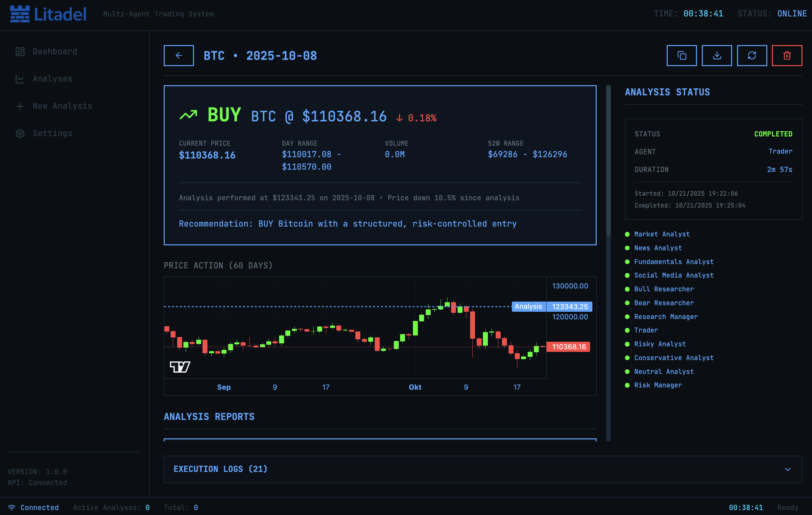Select the Market Analyst agent

click(x=662, y=234)
